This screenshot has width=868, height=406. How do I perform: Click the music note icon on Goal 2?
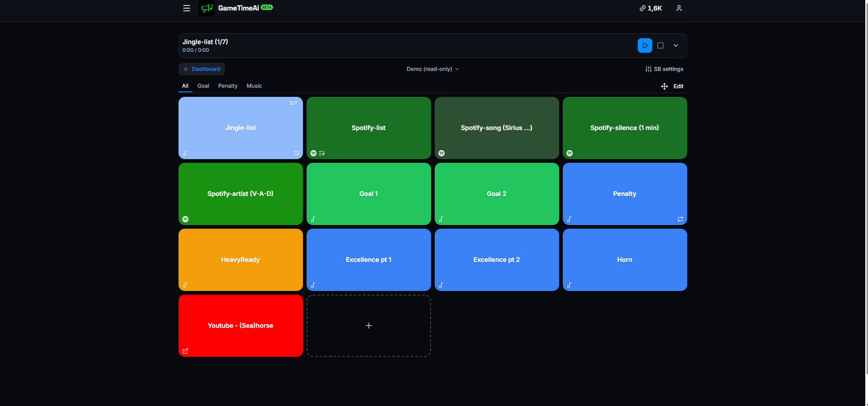441,219
